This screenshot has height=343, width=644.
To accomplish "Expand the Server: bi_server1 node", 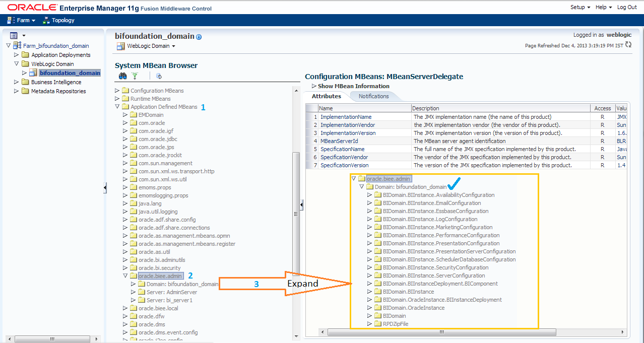I will [x=134, y=300].
